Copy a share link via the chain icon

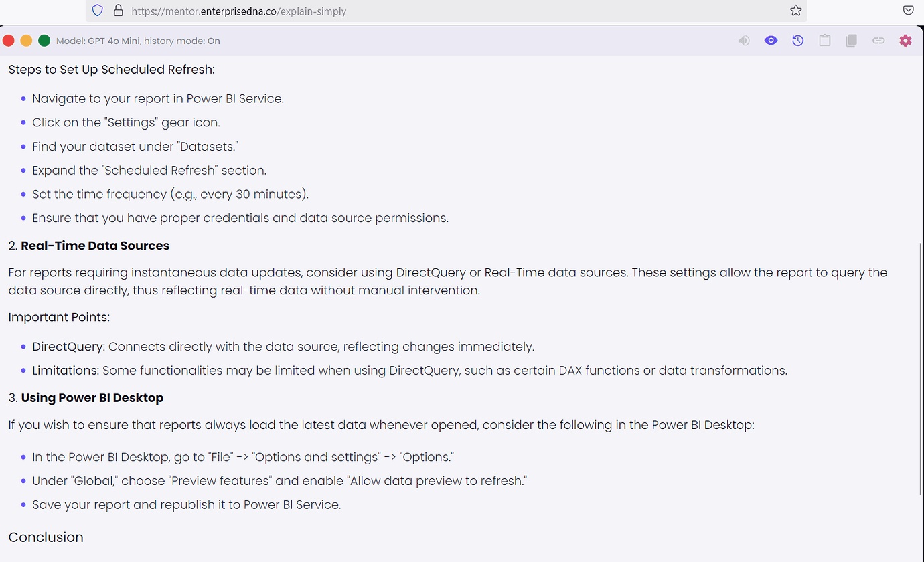(878, 40)
